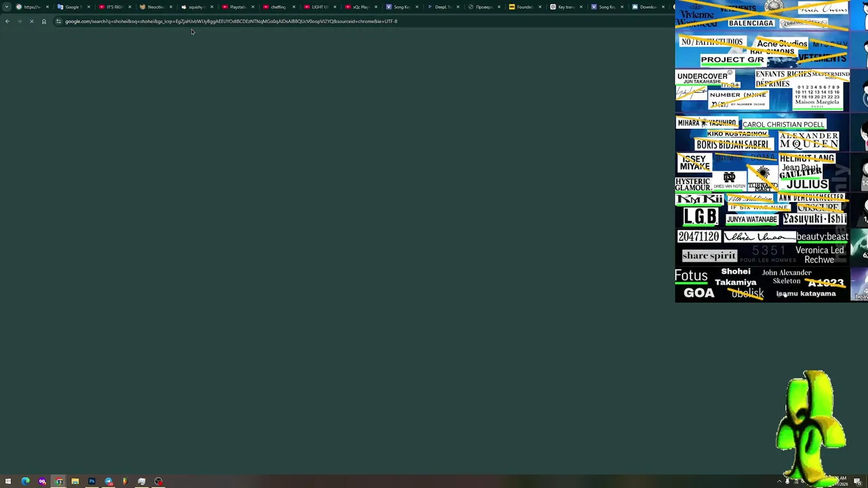Stop the page from loading
The height and width of the screenshot is (488, 868).
(31, 21)
